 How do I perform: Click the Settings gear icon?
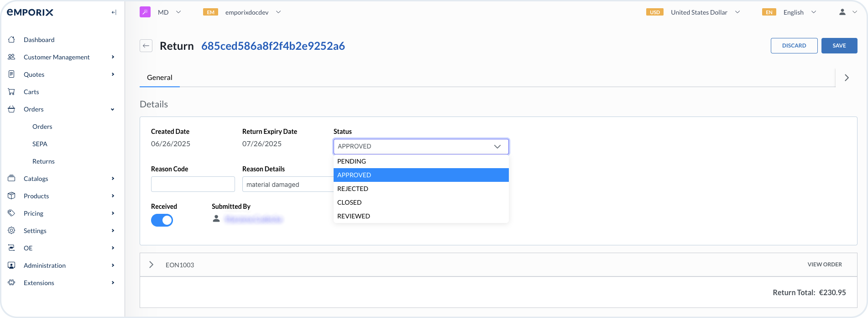tap(12, 231)
